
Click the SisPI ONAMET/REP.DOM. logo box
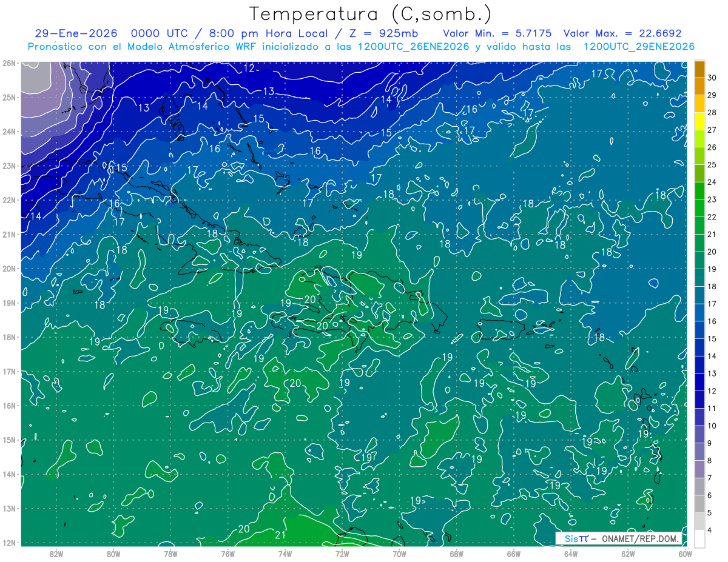[x=619, y=538]
